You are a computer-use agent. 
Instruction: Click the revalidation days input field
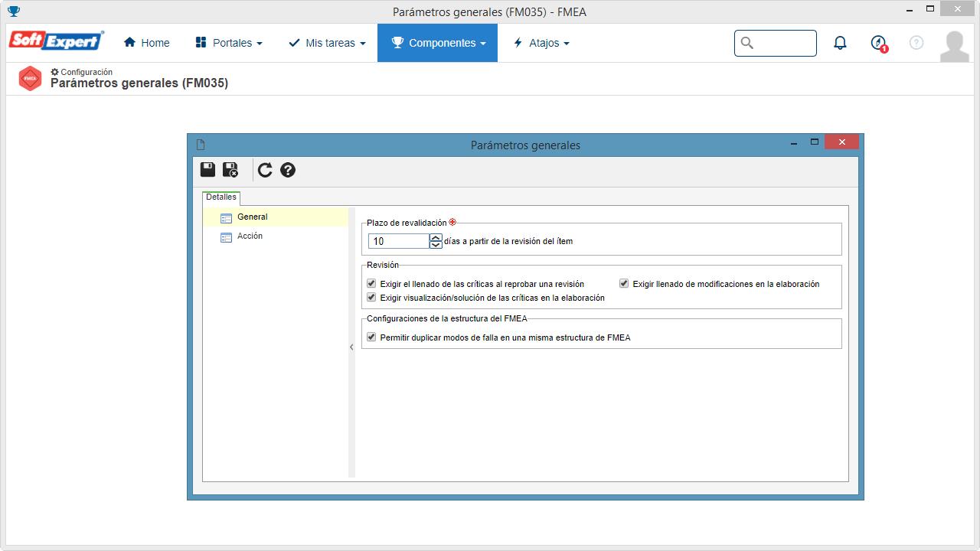[400, 241]
